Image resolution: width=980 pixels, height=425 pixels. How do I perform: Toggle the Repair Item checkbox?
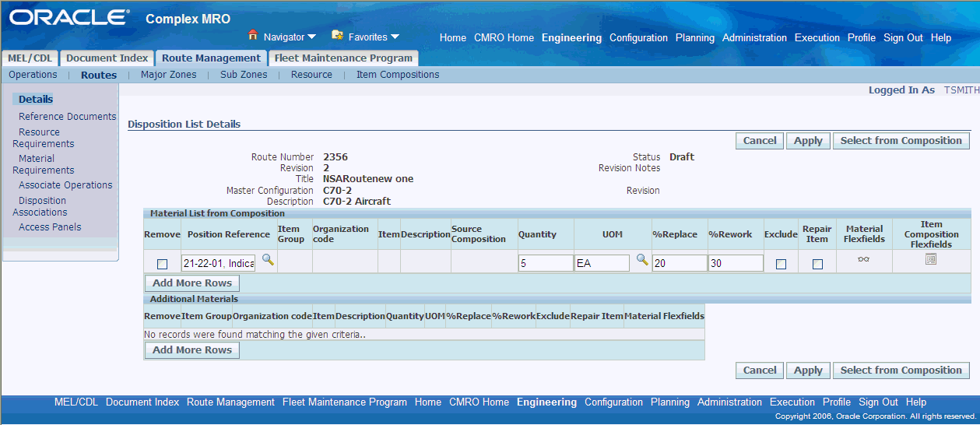(x=817, y=264)
